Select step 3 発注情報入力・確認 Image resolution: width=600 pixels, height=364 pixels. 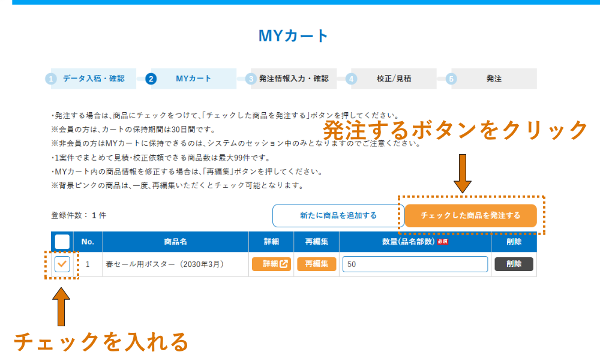click(x=294, y=79)
